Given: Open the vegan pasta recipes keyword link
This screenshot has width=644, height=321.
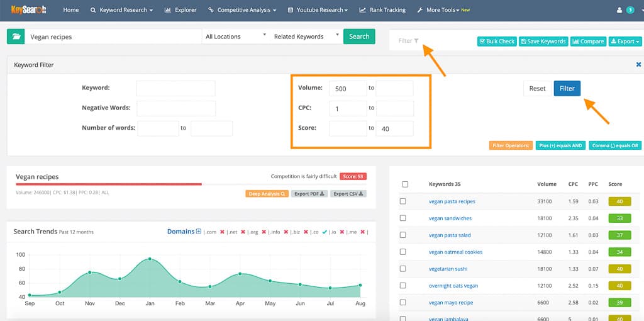Looking at the screenshot, I should pos(452,201).
